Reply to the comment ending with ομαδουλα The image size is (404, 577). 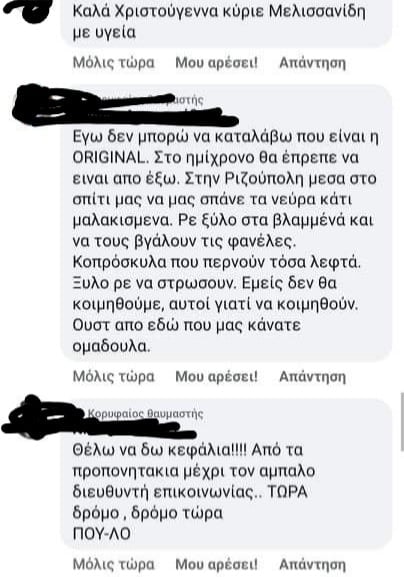coord(312,376)
